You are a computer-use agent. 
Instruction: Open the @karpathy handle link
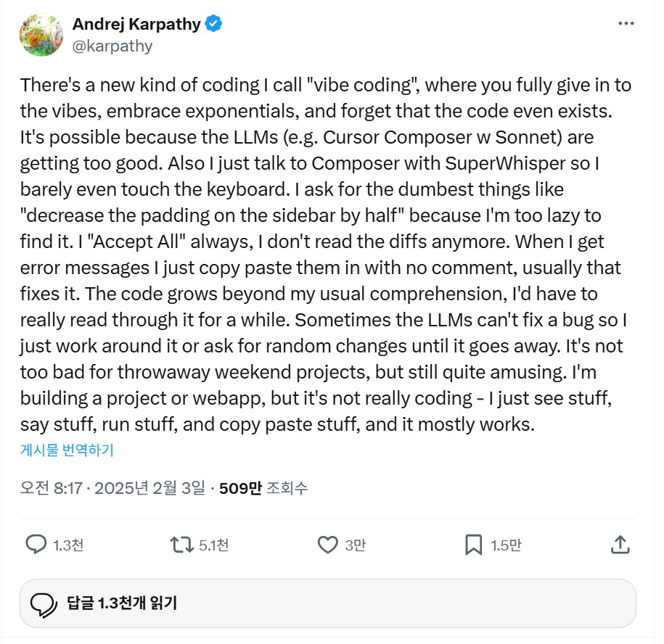pos(112,46)
